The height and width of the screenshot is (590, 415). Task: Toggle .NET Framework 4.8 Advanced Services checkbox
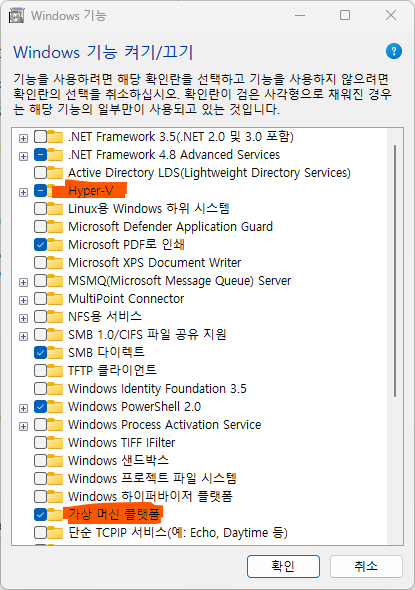[x=40, y=155]
